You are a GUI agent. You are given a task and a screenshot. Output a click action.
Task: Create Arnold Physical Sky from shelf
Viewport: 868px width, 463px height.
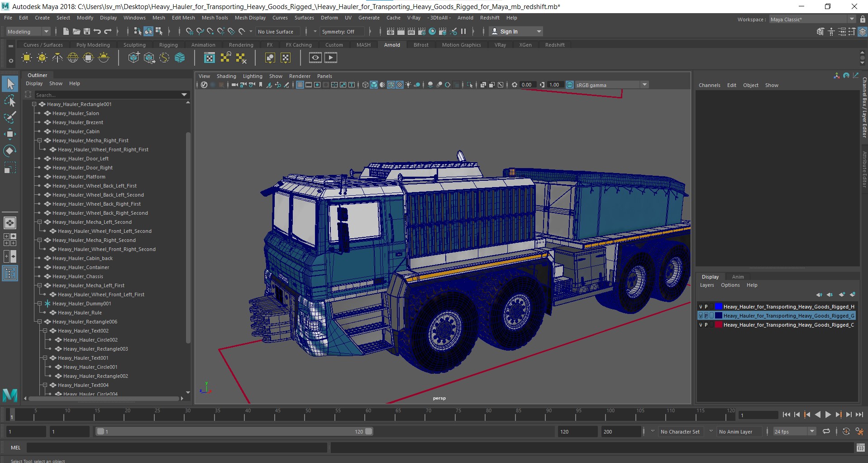click(x=104, y=58)
